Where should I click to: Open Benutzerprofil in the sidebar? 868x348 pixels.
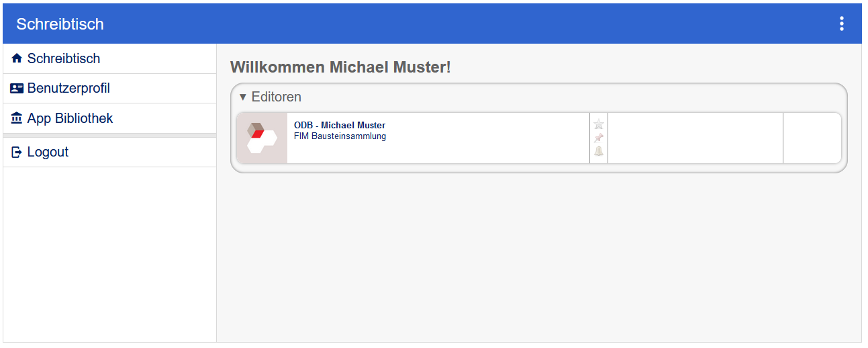[68, 89]
